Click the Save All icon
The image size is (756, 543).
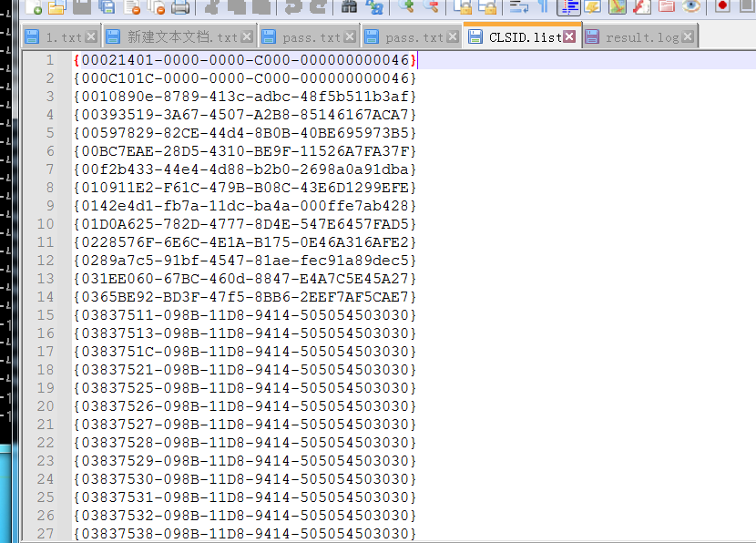[106, 6]
